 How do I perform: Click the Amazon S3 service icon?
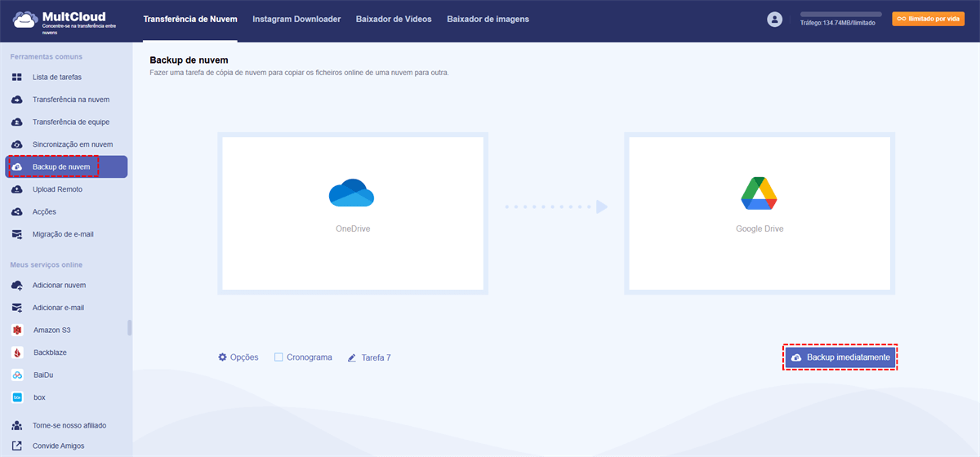17,331
